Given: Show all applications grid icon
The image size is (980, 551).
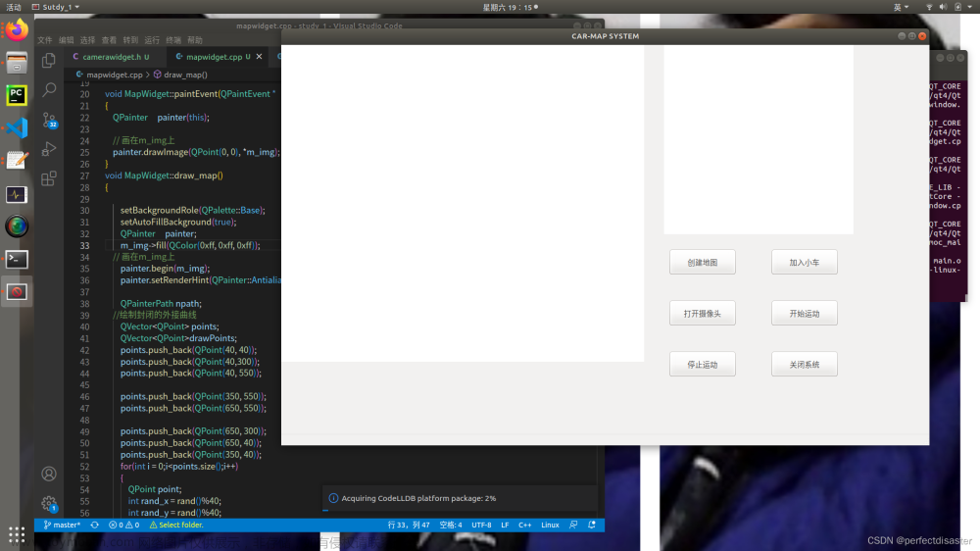Looking at the screenshot, I should 17,534.
